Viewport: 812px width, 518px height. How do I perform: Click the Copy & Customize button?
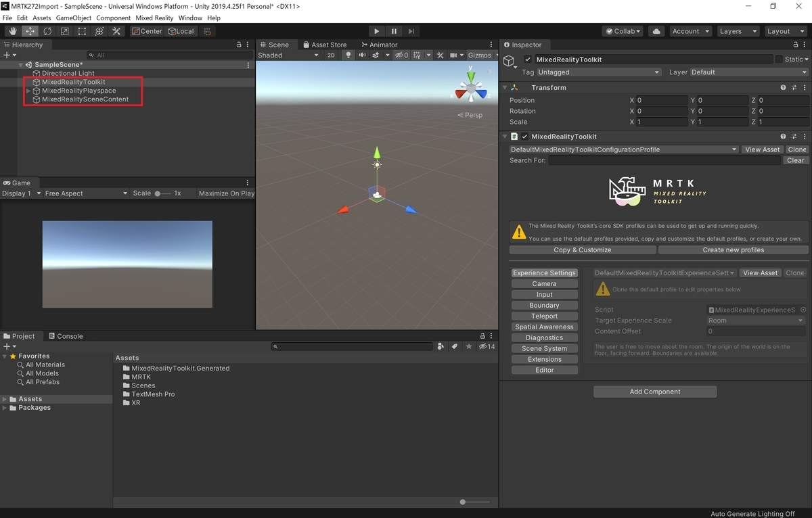pos(583,250)
